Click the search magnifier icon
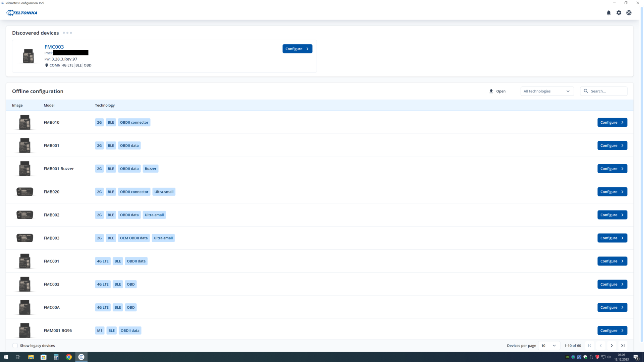 [586, 91]
